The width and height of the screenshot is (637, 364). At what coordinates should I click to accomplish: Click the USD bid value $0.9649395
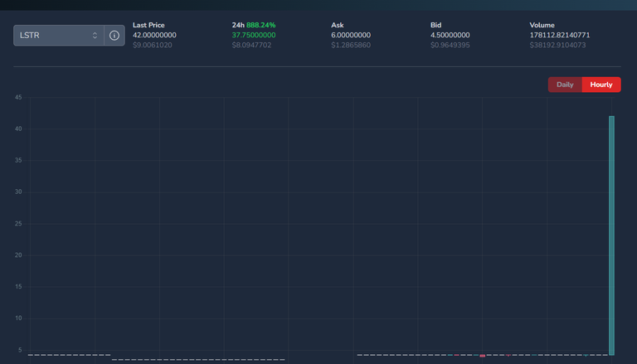[x=450, y=45]
